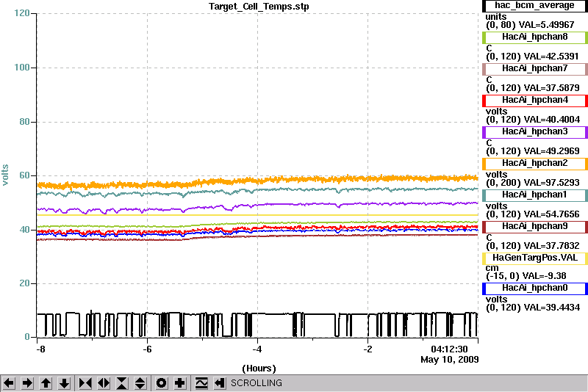Click the -8 tick on time axis
The width and height of the screenshot is (588, 392).
(40, 349)
